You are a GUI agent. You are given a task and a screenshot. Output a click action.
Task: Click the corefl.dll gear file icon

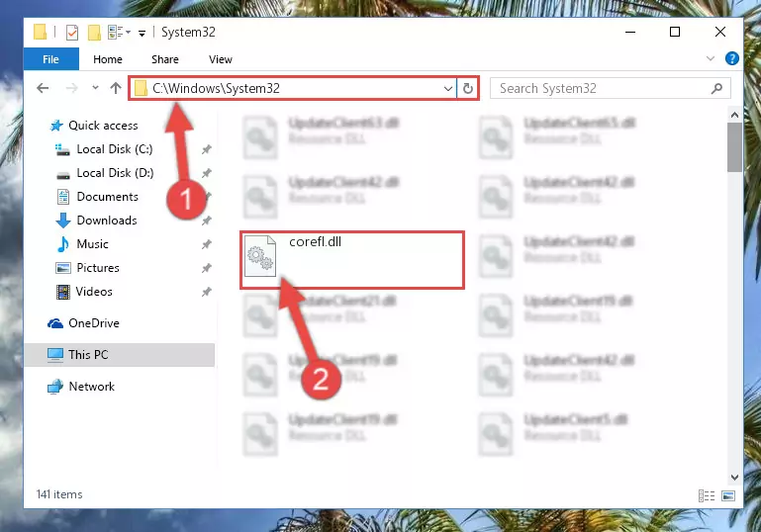(260, 255)
